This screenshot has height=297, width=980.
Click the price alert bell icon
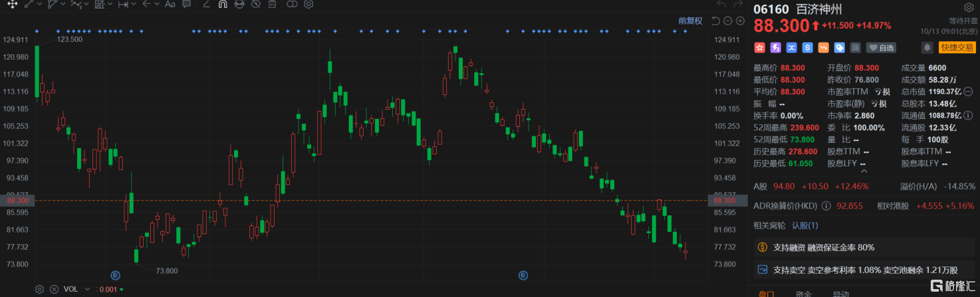[x=927, y=48]
